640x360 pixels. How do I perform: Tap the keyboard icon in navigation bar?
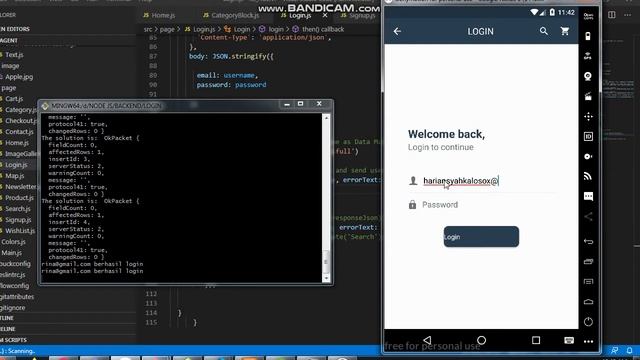(569, 340)
